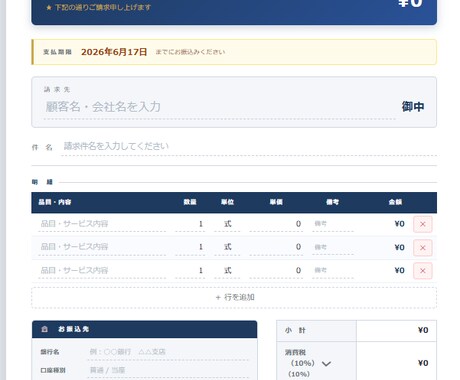Screen dimensions: 460x380
Task: Click the 数量 column header
Action: click(190, 202)
